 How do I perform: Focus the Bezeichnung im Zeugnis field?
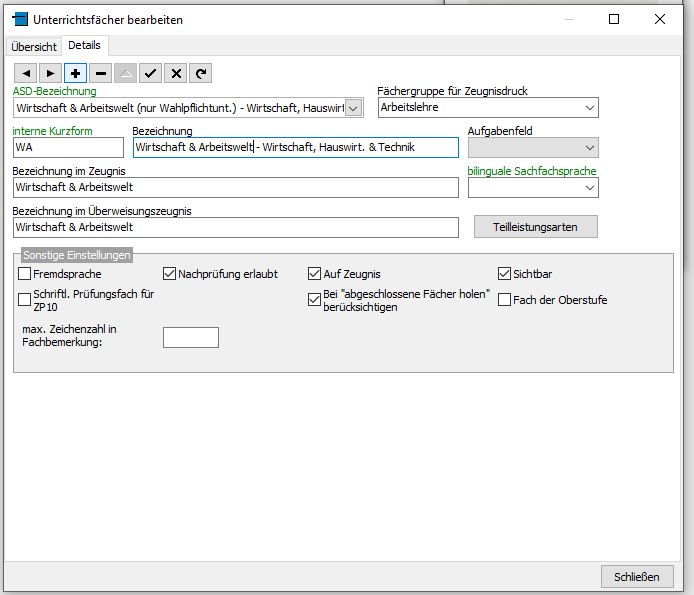coord(235,187)
